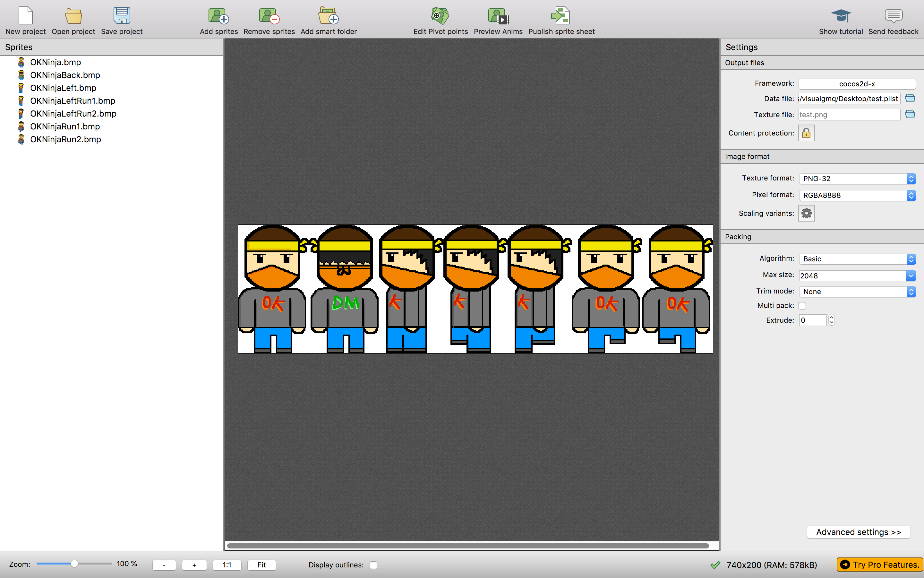924x578 pixels.
Task: Browse for Data file using folder icon
Action: (910, 98)
